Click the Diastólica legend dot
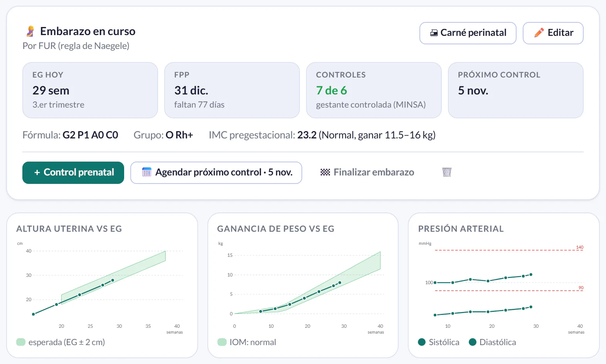The height and width of the screenshot is (364, 606). pos(473,342)
